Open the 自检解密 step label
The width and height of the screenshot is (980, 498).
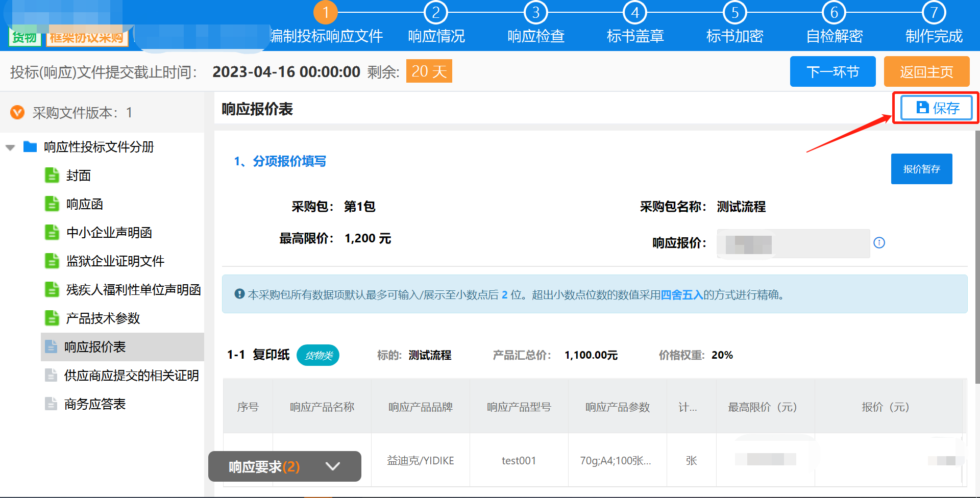click(835, 36)
